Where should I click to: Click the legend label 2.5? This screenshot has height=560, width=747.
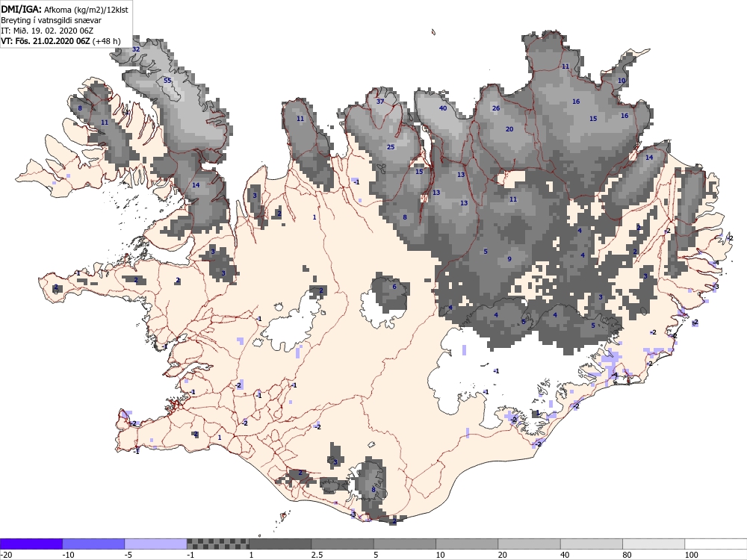(x=317, y=555)
